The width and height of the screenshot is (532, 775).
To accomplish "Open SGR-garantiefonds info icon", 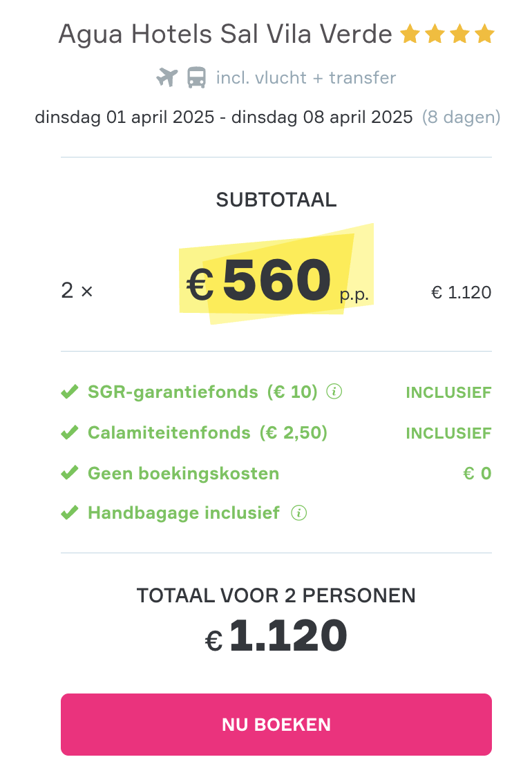I will (x=334, y=392).
